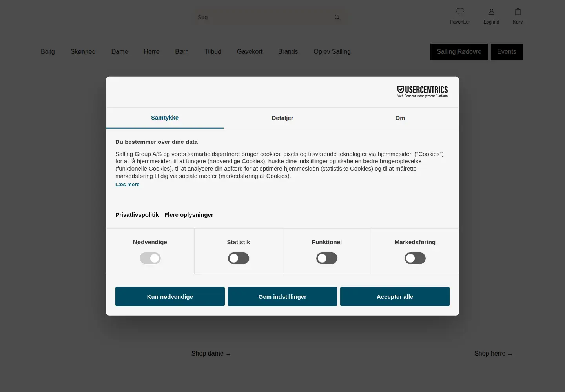Enable the Funktionel cookies switch

[x=327, y=258]
